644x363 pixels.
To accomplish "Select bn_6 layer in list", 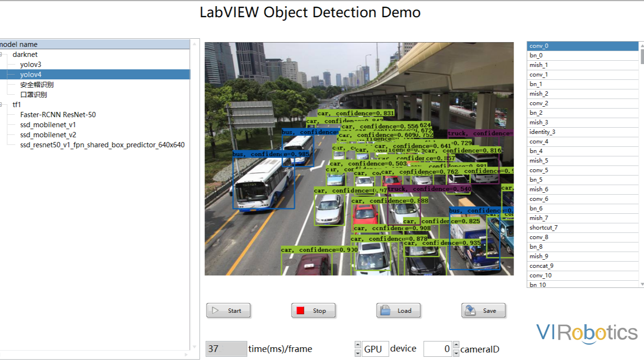I will click(583, 209).
